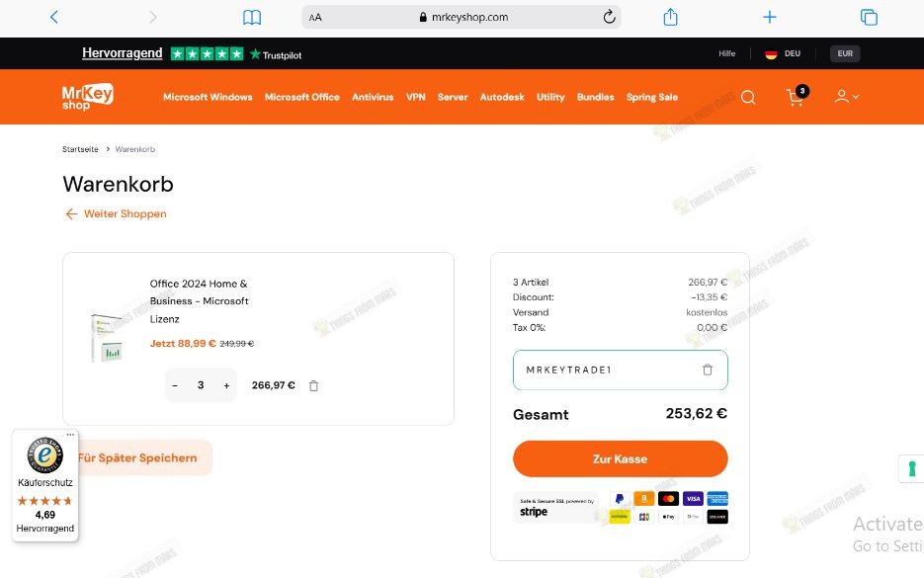Viewport: 924px width, 578px height.
Task: Click the 4,69 Trusted Shops rating
Action: click(45, 515)
